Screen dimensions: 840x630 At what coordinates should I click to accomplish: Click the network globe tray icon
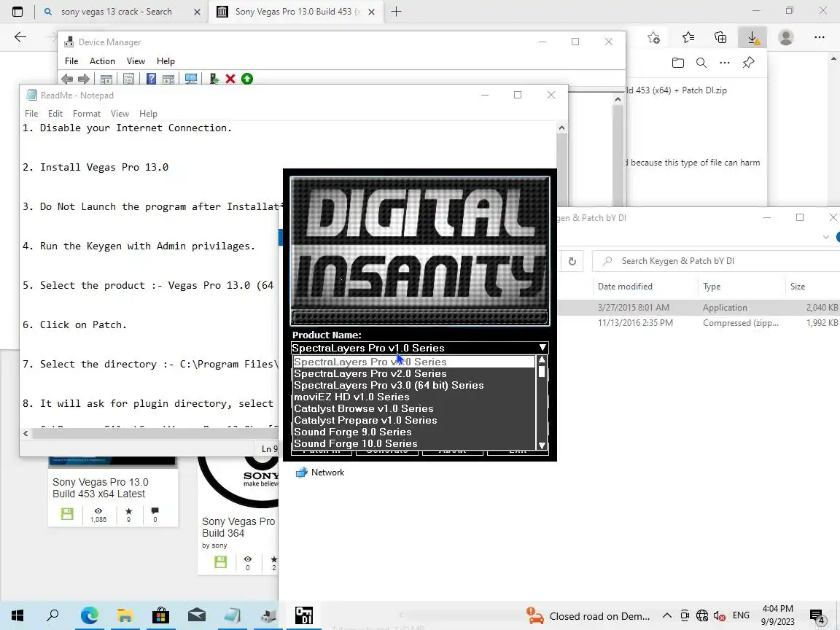click(x=701, y=616)
